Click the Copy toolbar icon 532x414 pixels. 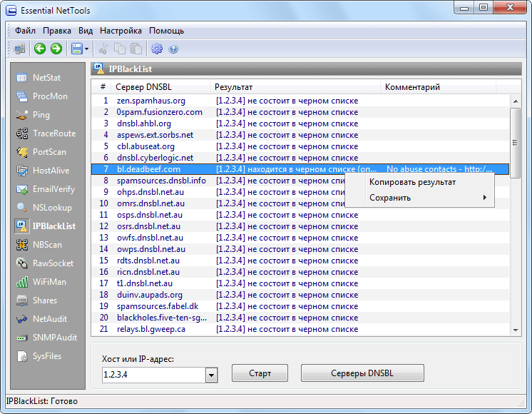pyautogui.click(x=120, y=49)
